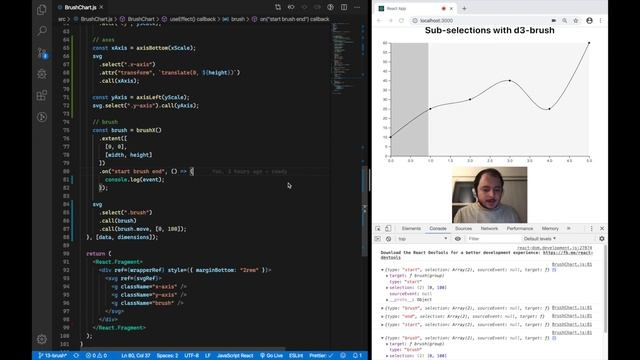Screen dimensions: 640x360
Task: Switch to the DevTools Sources tab
Action: point(463,229)
